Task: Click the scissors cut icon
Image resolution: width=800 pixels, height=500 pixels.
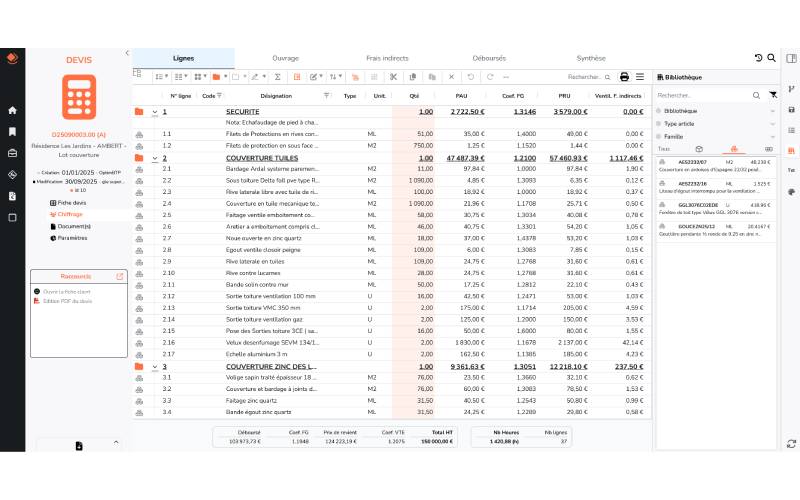Action: coord(394,77)
